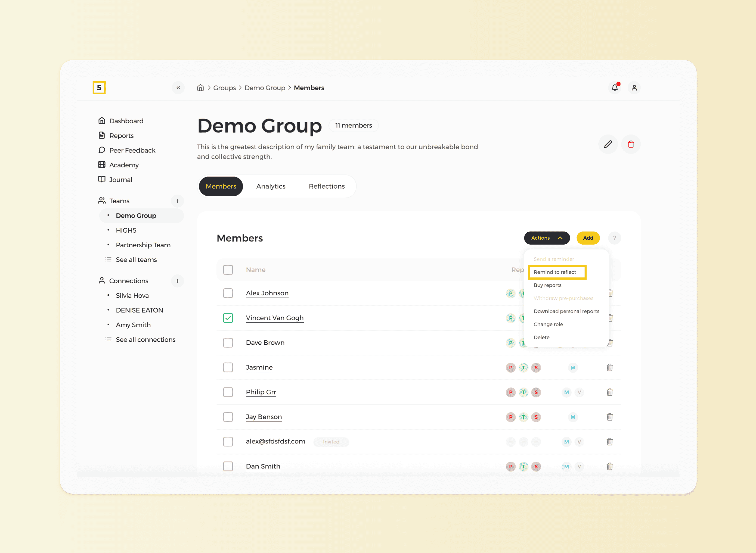Screen dimensions: 756x553
Task: Collapse the sidebar with double-chevron button
Action: tap(178, 88)
